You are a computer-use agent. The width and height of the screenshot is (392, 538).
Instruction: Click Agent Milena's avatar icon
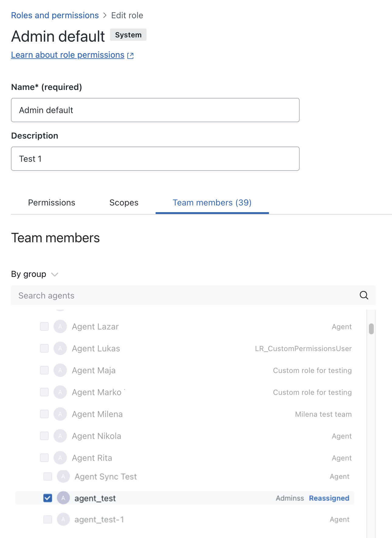coord(60,414)
